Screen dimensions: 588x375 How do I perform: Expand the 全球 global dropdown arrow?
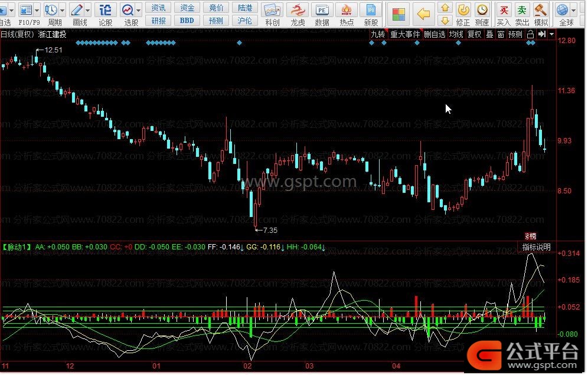tap(573, 10)
